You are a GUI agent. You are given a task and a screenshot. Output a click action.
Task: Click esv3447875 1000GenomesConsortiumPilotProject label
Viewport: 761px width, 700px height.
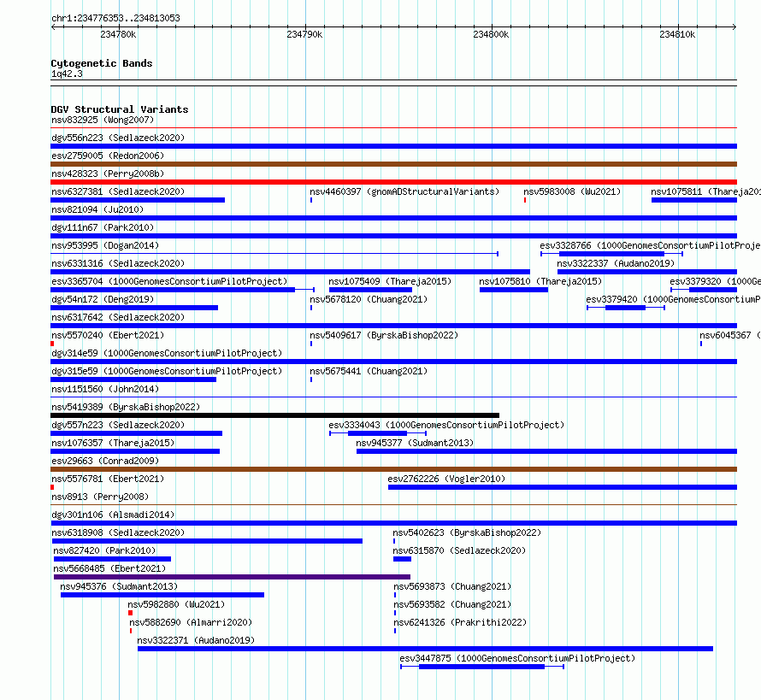coord(517,658)
